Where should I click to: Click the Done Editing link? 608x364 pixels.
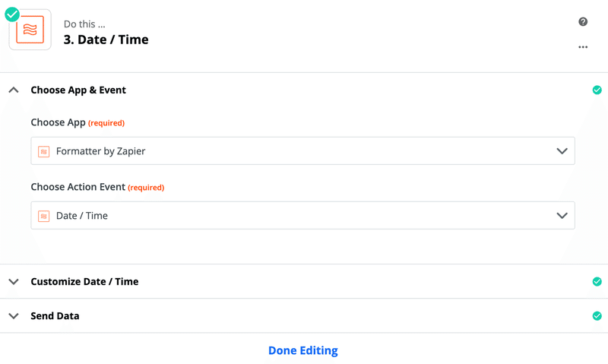coord(302,350)
